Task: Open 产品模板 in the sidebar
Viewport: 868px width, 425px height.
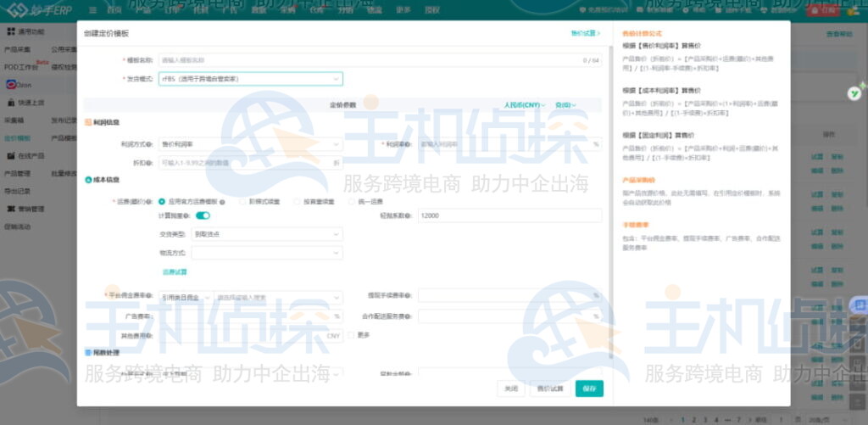Action: 64,138
